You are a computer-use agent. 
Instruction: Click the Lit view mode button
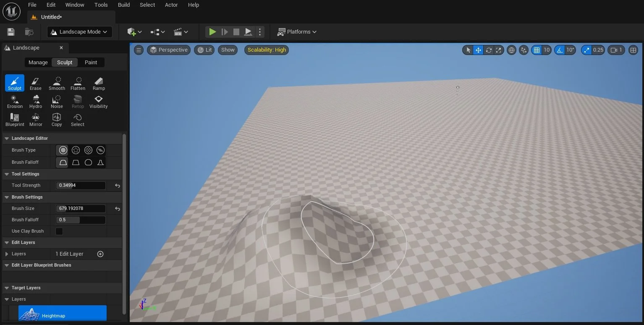click(205, 50)
